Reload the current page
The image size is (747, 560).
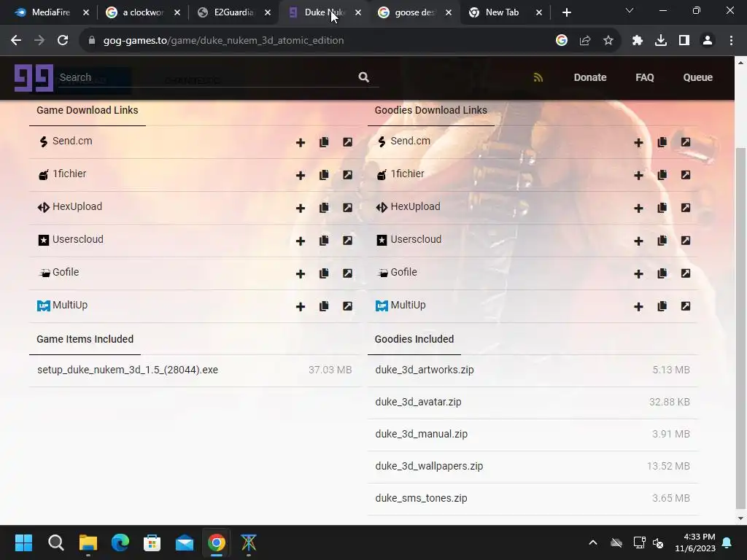(63, 41)
